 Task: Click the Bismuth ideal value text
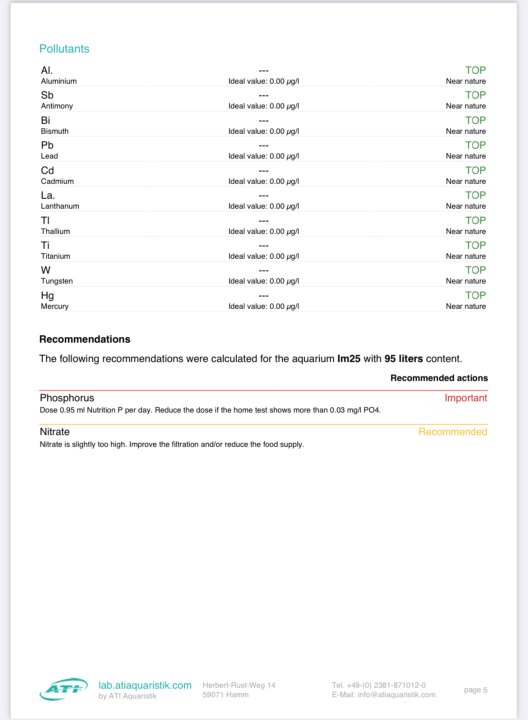pos(264,131)
